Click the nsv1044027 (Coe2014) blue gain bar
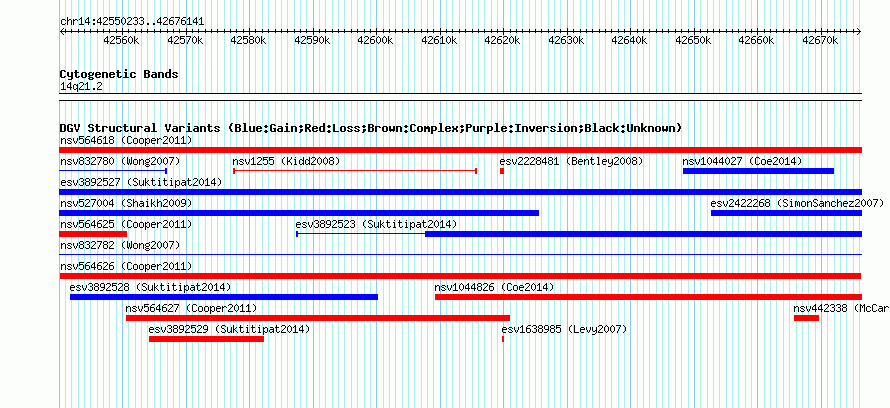This screenshot has width=890, height=408. [x=758, y=171]
